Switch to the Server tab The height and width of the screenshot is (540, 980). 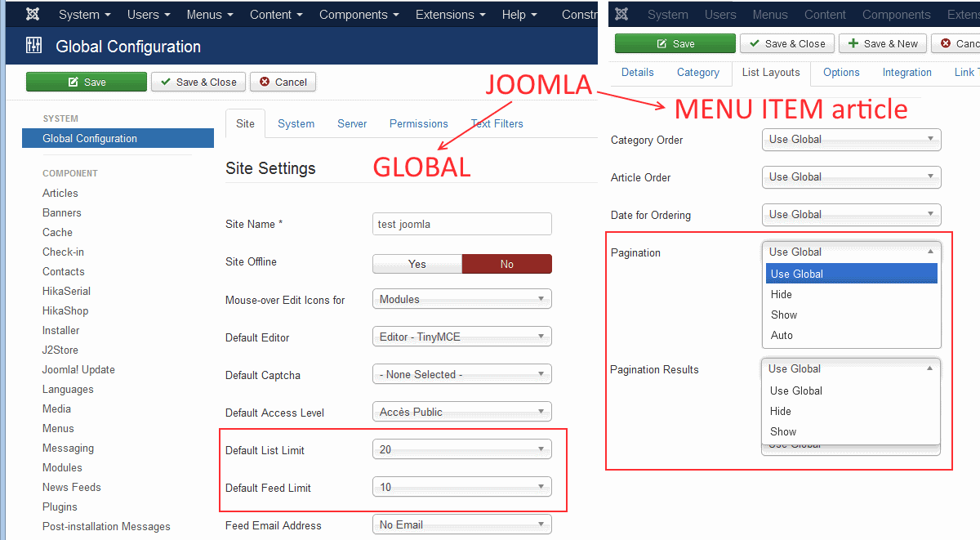(352, 123)
